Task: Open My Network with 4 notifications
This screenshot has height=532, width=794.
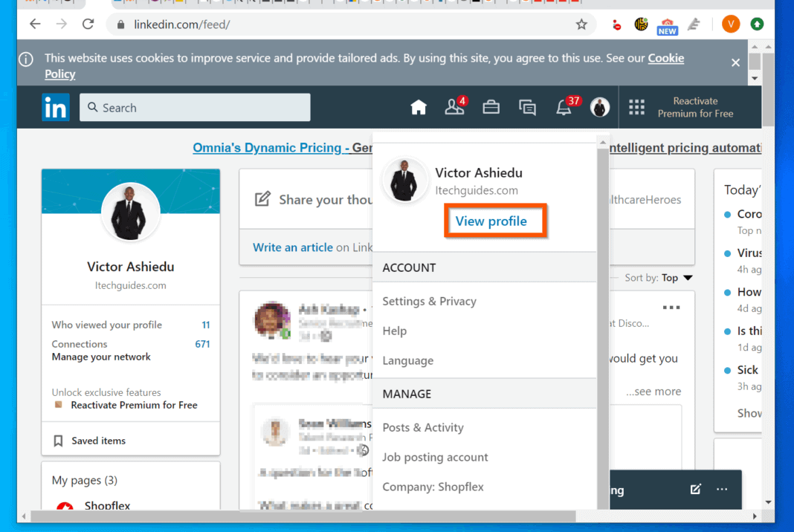Action: point(455,106)
